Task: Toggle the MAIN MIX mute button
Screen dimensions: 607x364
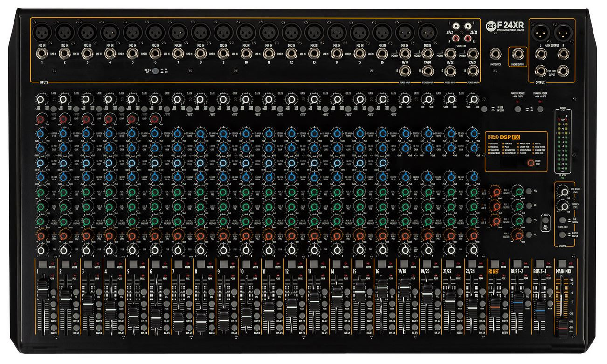Action: 563,264
